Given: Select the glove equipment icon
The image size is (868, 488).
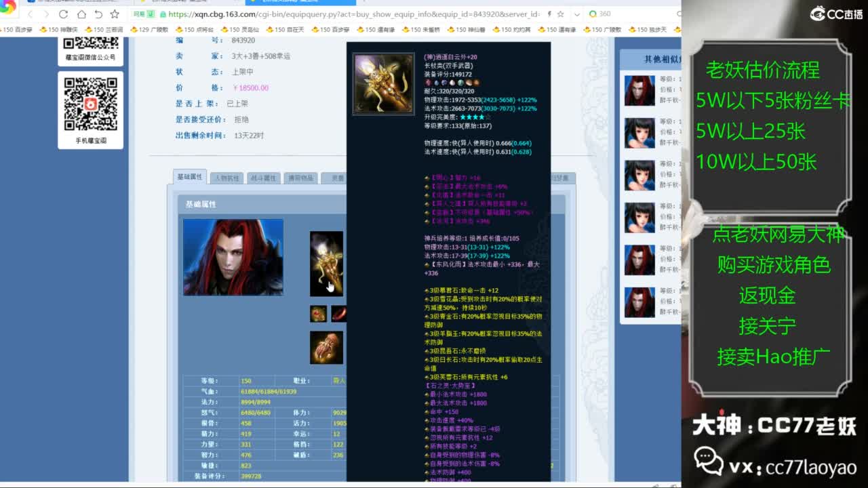Looking at the screenshot, I should (326, 348).
